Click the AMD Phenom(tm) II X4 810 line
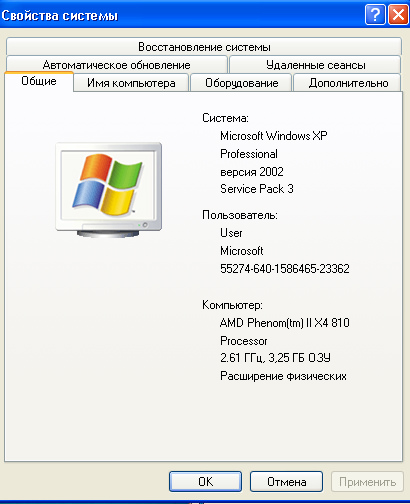 (x=285, y=323)
